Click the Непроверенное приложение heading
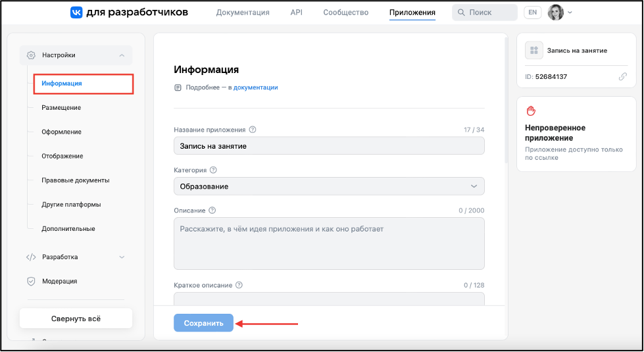Image resolution: width=644 pixels, height=352 pixels. 555,133
